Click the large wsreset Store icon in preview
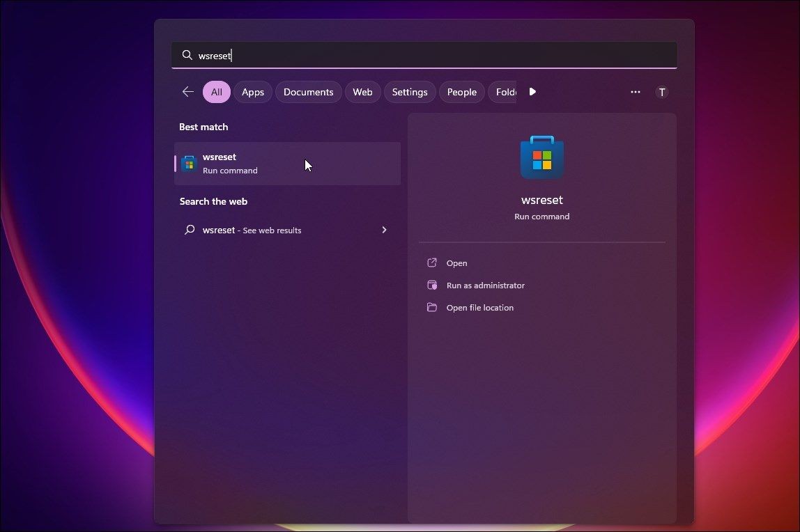This screenshot has width=800, height=532. coord(542,157)
